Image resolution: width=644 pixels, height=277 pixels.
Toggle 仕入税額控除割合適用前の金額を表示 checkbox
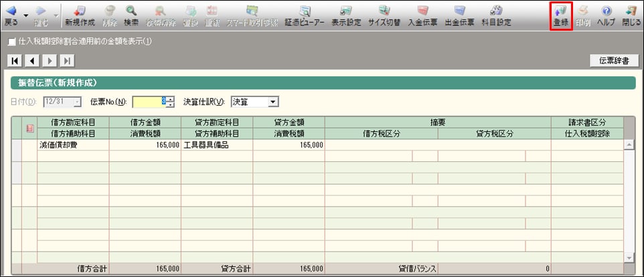click(x=11, y=41)
